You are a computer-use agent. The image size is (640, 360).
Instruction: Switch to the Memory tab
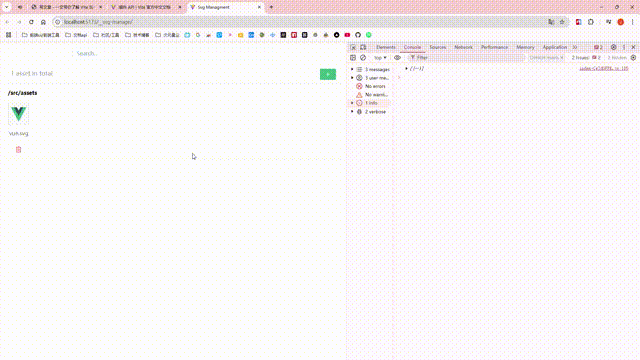tap(525, 47)
